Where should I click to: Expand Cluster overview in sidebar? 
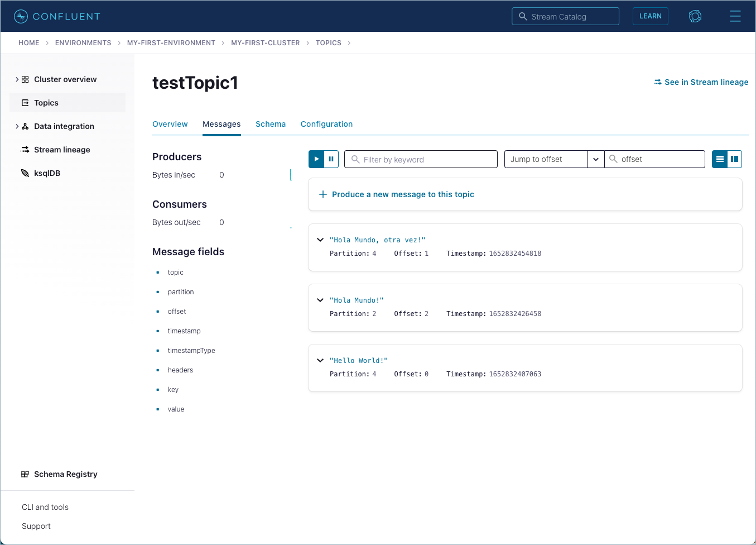click(17, 79)
